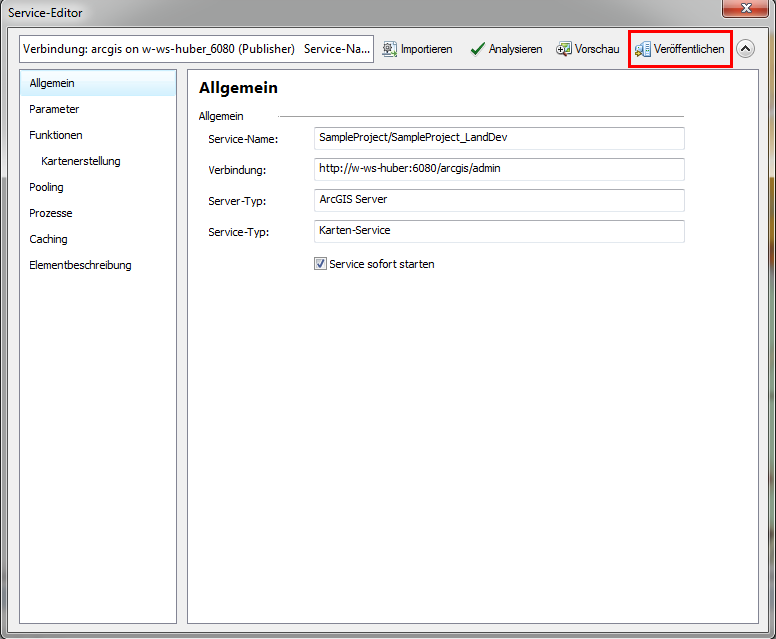Image resolution: width=776 pixels, height=639 pixels.
Task: Click the Server-Typ field
Action: coord(498,200)
